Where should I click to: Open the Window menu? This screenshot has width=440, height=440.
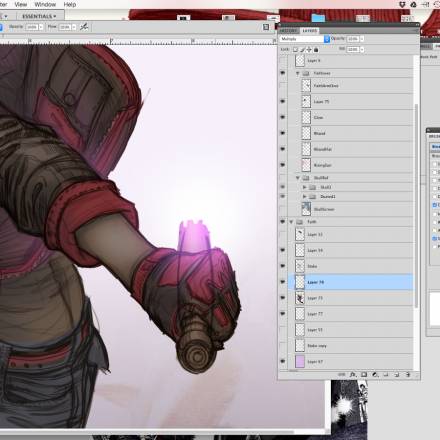click(x=45, y=4)
